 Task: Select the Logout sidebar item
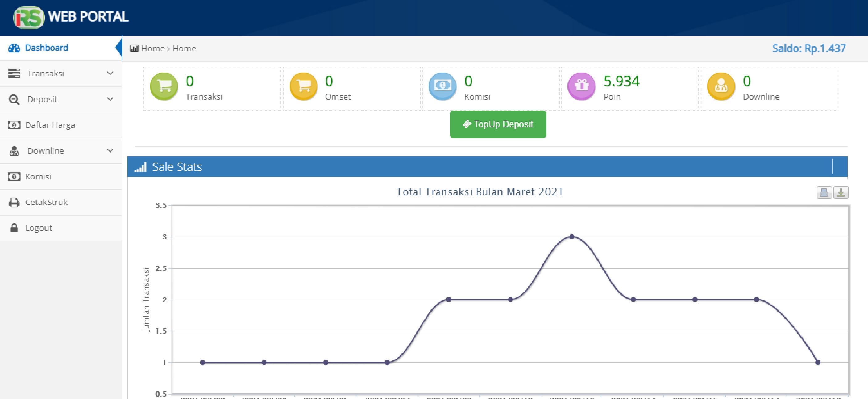(38, 228)
